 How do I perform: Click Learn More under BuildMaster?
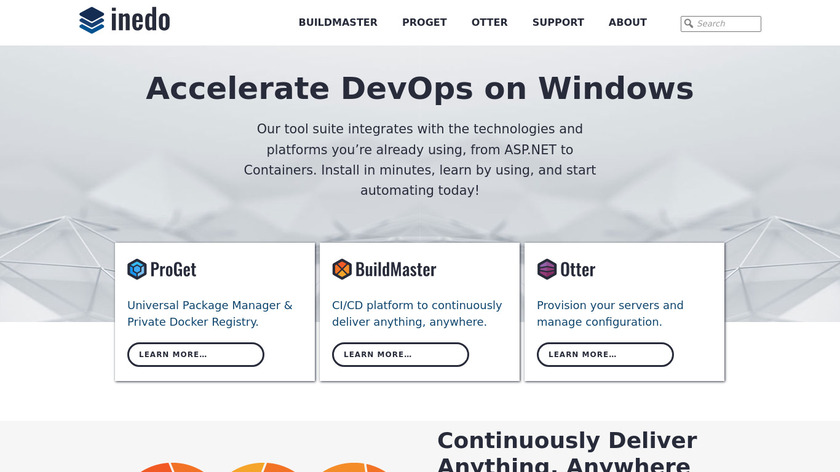point(400,355)
